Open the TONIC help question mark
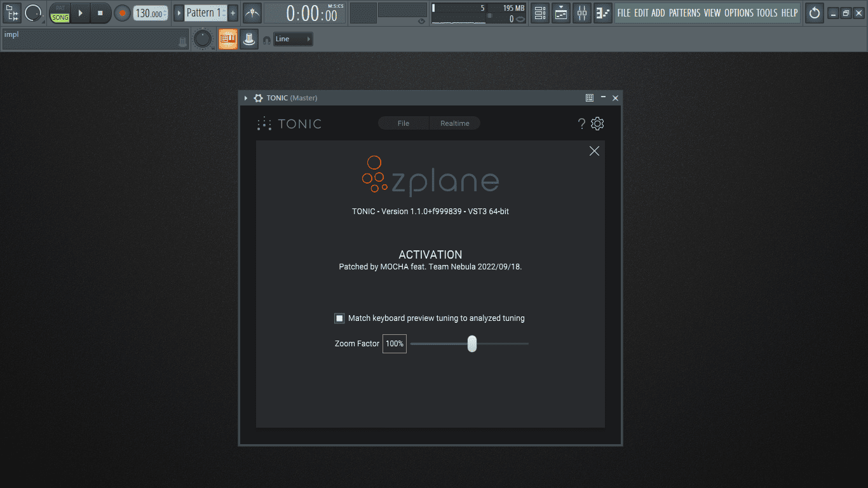Image resolution: width=868 pixels, height=488 pixels. pyautogui.click(x=581, y=124)
